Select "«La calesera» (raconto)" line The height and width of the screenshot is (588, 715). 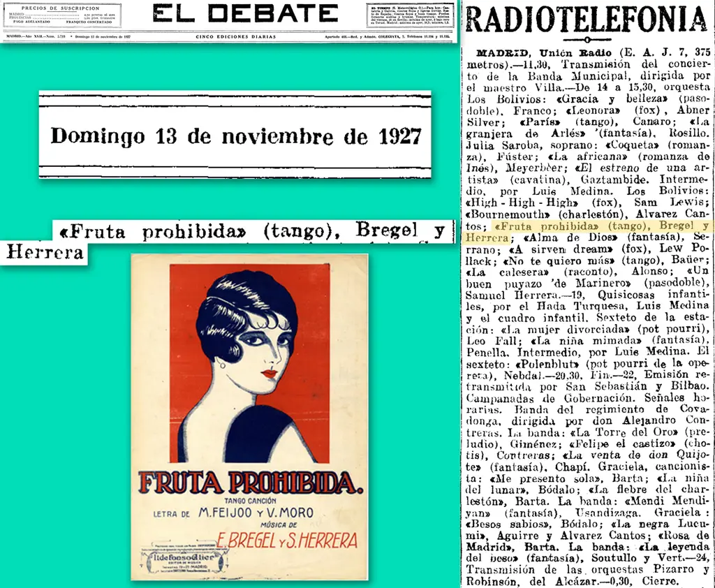[x=541, y=272]
